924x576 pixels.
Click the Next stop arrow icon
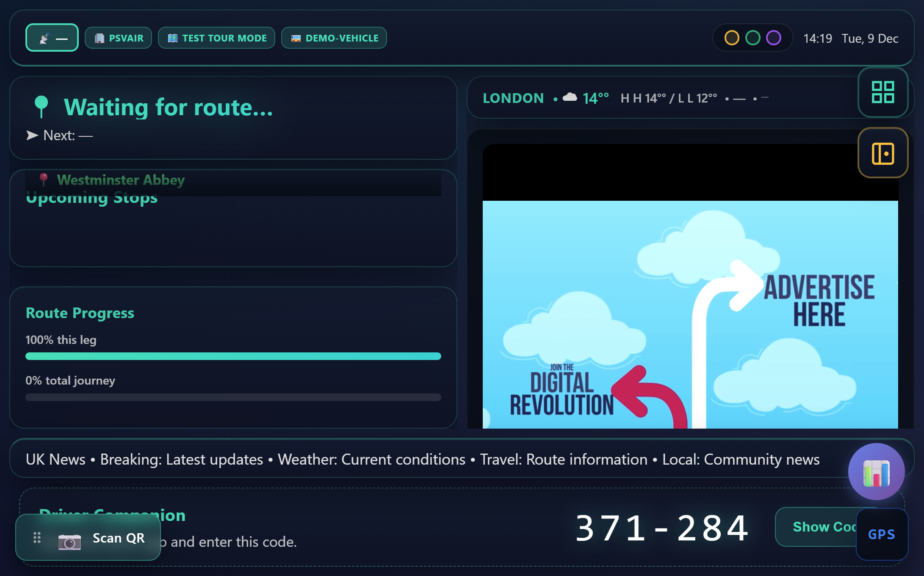click(32, 135)
